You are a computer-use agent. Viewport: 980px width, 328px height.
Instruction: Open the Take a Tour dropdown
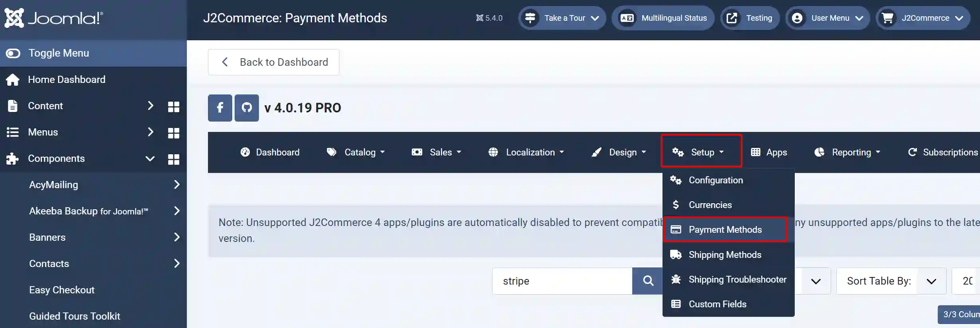click(562, 18)
